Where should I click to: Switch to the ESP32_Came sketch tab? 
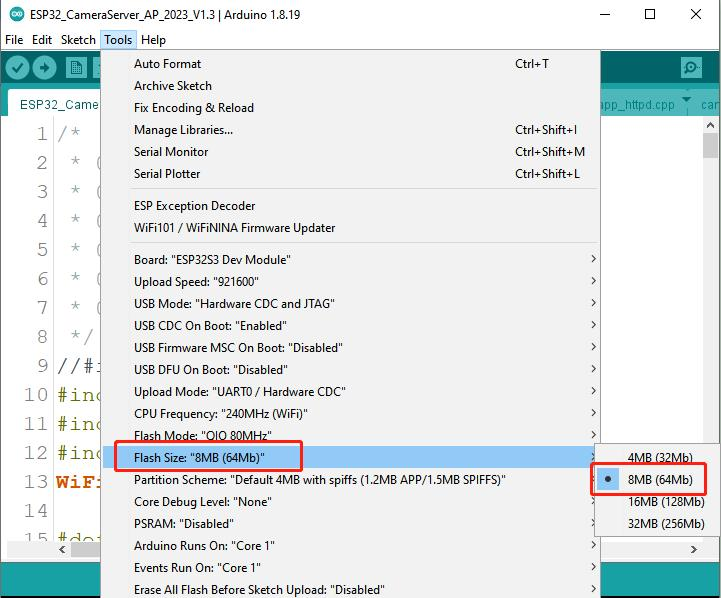point(54,104)
